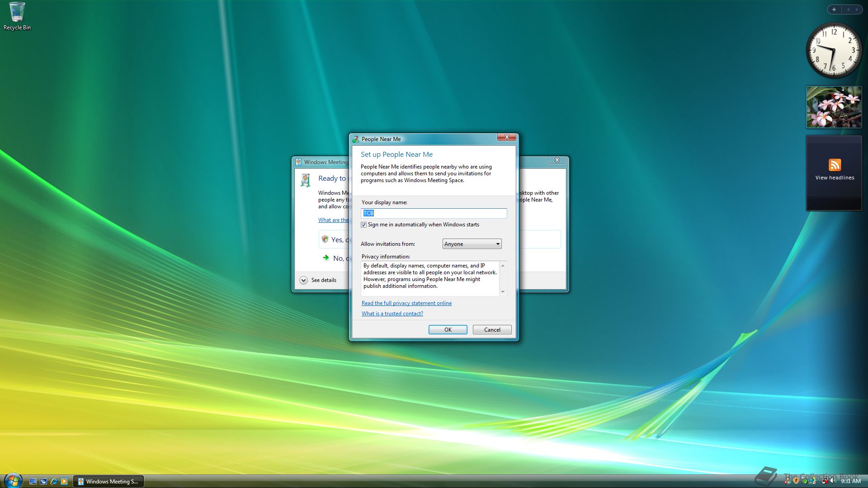The height and width of the screenshot is (488, 868).
Task: Click the sidebar Add Gadgets plus button
Action: point(834,9)
